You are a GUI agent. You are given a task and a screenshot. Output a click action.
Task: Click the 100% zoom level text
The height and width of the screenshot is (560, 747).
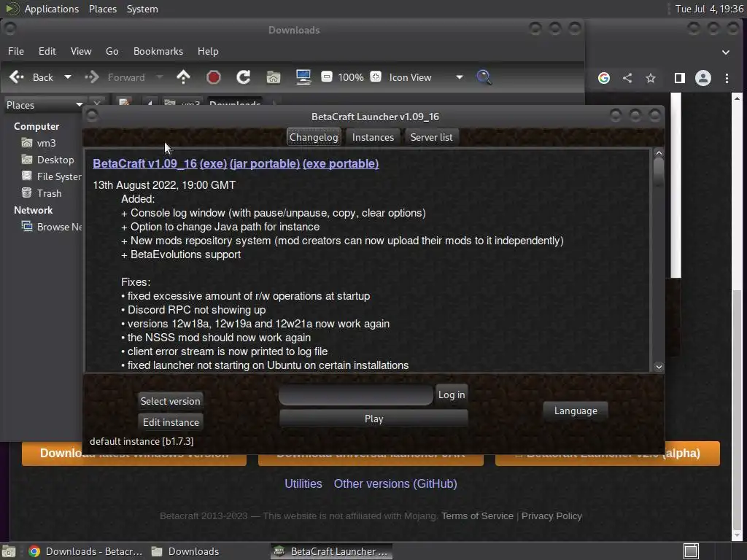(351, 77)
